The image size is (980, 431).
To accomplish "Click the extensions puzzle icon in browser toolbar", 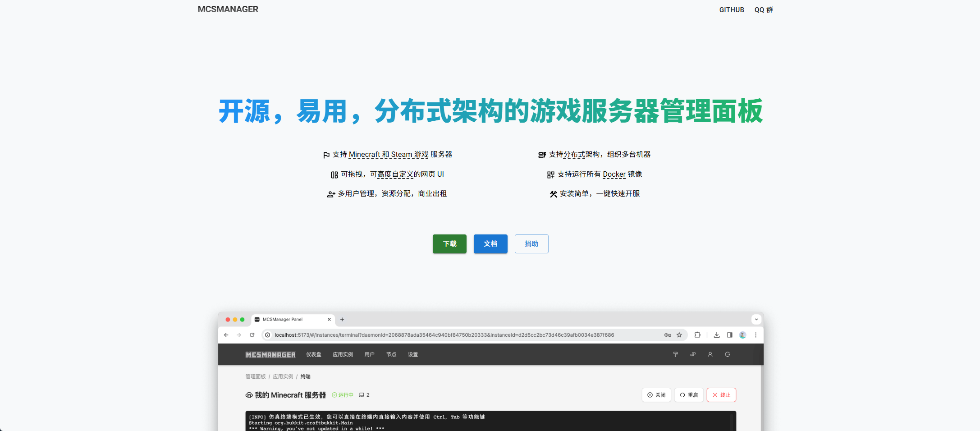I will tap(697, 335).
